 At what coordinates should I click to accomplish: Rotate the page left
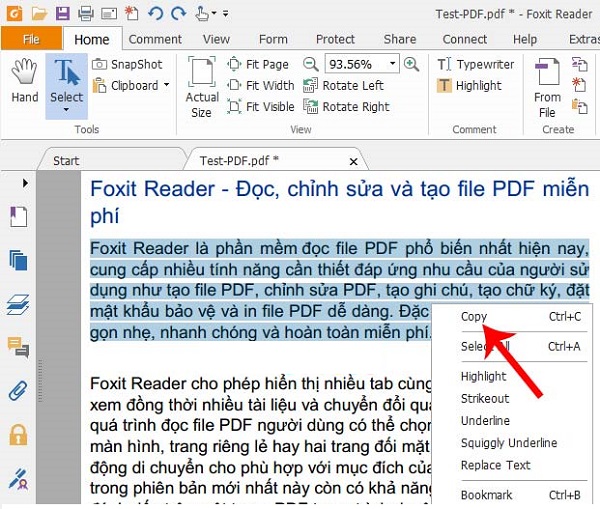[x=343, y=85]
